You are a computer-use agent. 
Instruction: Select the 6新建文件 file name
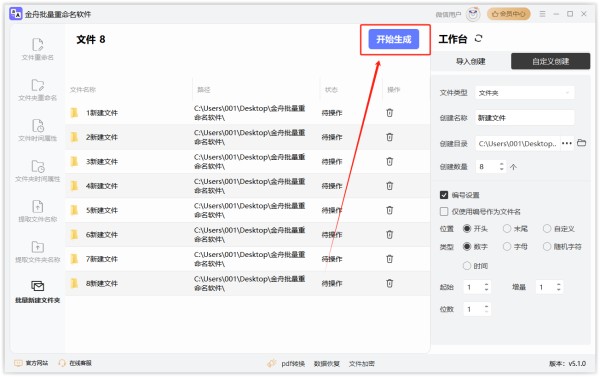102,235
